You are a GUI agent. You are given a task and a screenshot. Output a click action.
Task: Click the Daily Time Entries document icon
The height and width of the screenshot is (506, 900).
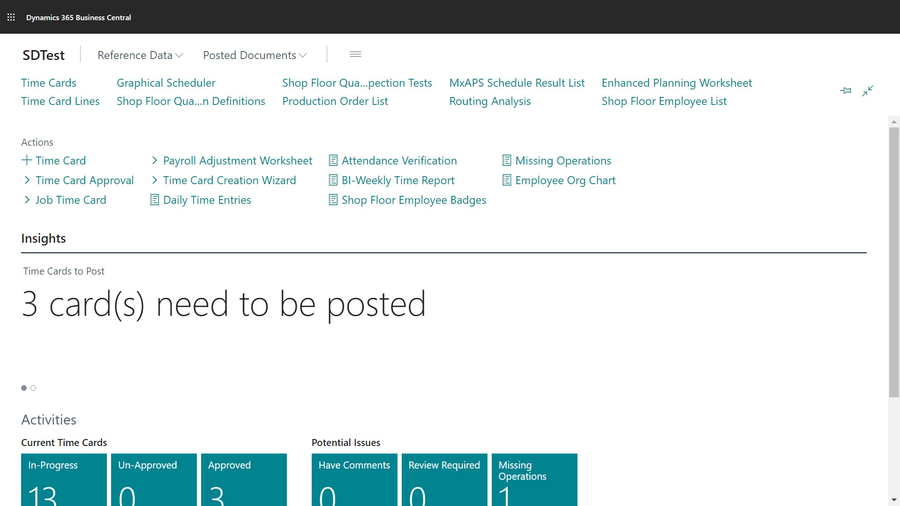155,201
